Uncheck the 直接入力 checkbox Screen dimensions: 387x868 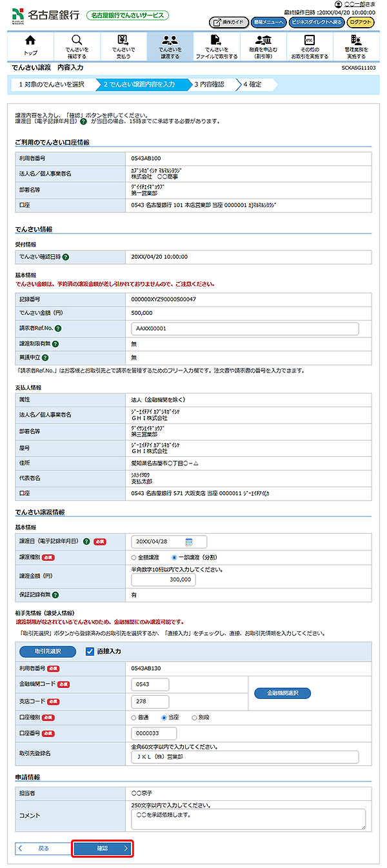click(90, 652)
